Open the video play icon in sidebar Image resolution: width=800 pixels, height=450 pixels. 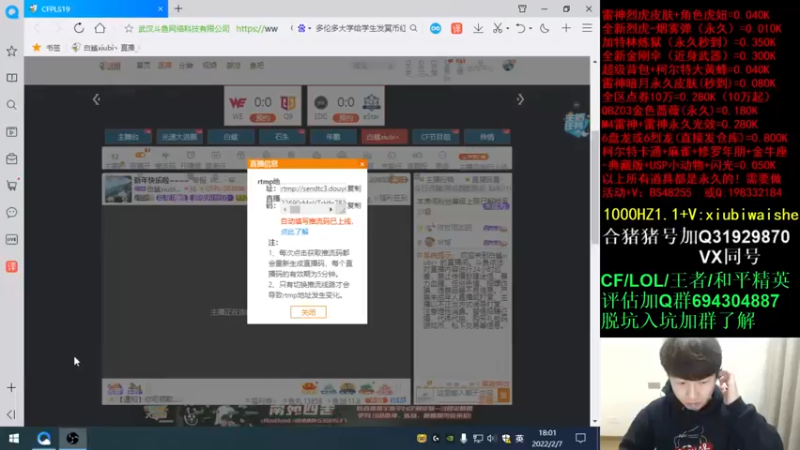tap(11, 132)
